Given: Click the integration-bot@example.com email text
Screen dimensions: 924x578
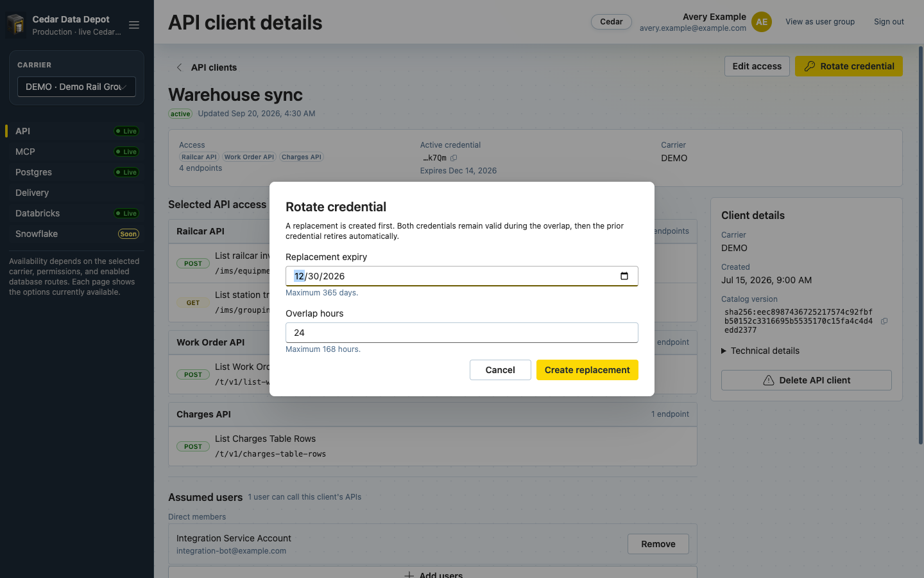Looking at the screenshot, I should 232,551.
